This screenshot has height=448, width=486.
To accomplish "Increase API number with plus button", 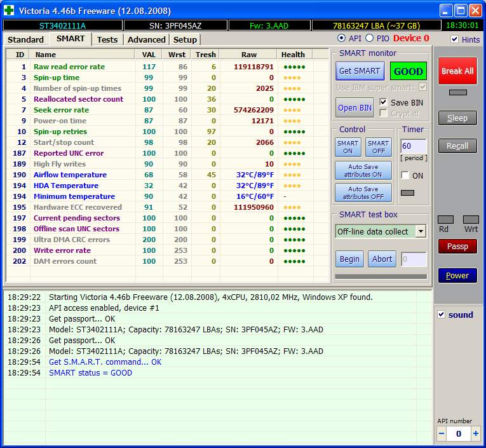I will point(476,433).
